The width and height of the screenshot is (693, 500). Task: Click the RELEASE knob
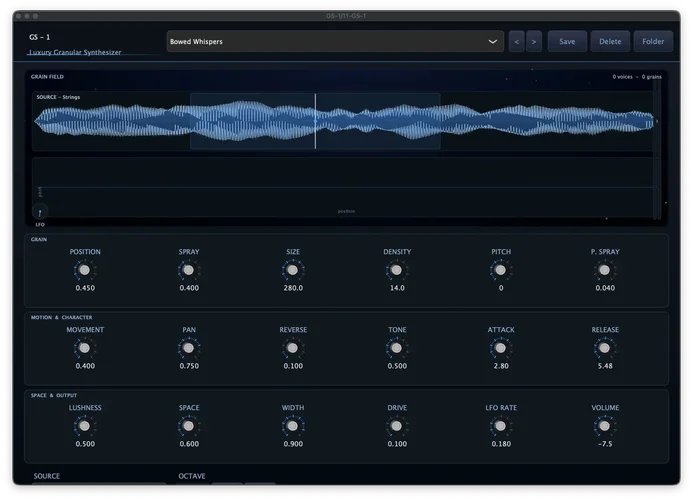tap(604, 348)
